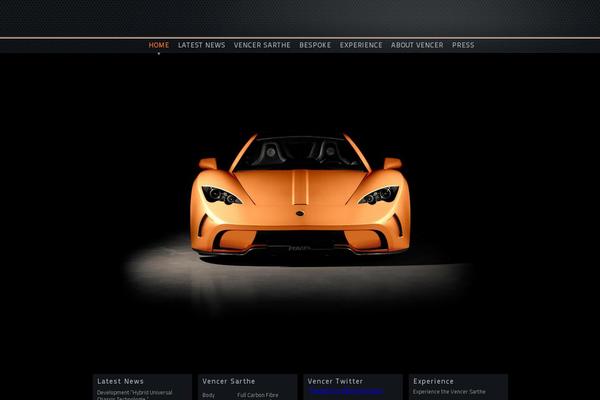Image resolution: width=600 pixels, height=400 pixels.
Task: Go to the ABOUT VENCER page
Action: (x=417, y=45)
